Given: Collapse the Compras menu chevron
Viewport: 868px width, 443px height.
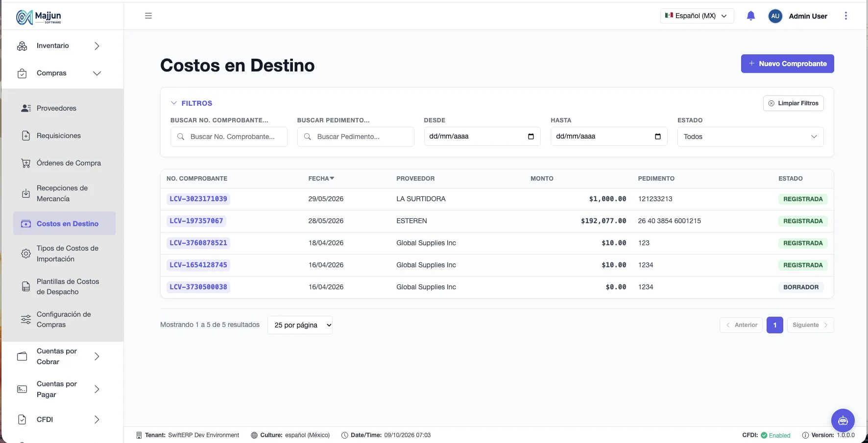Looking at the screenshot, I should click(97, 73).
